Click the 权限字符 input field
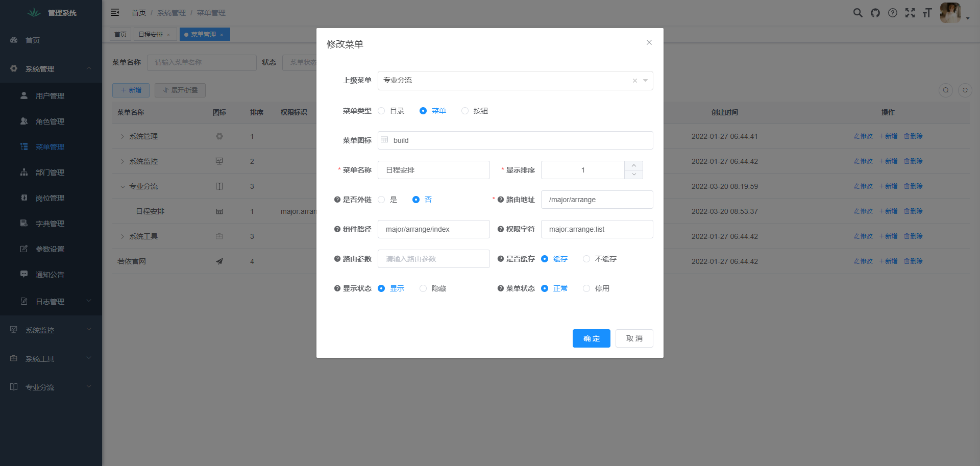 click(x=597, y=229)
